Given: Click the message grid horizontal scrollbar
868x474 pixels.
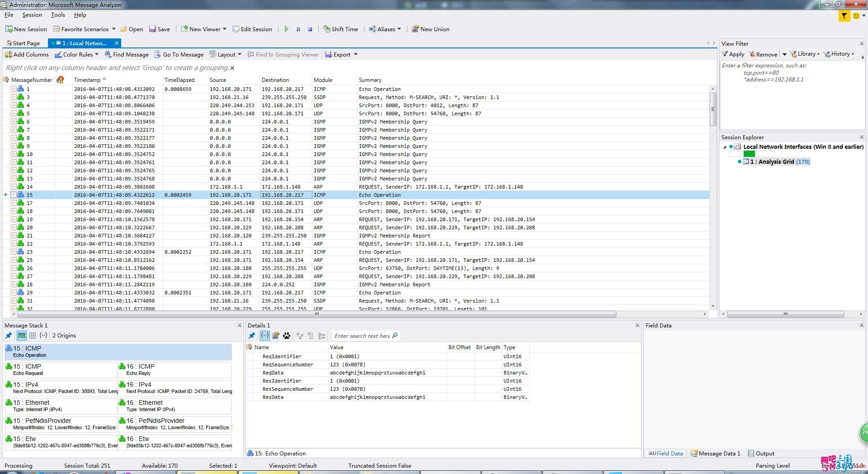Looking at the screenshot, I should click(x=316, y=314).
